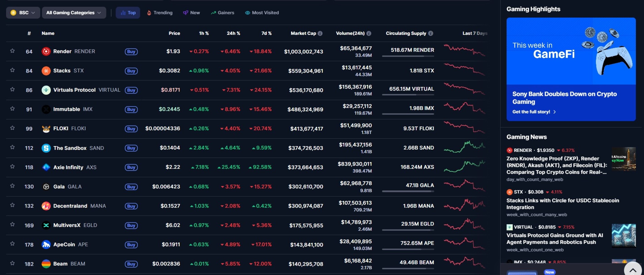644x275 pixels.
Task: Click the Circulating Supply info tooltip
Action: coord(431,33)
